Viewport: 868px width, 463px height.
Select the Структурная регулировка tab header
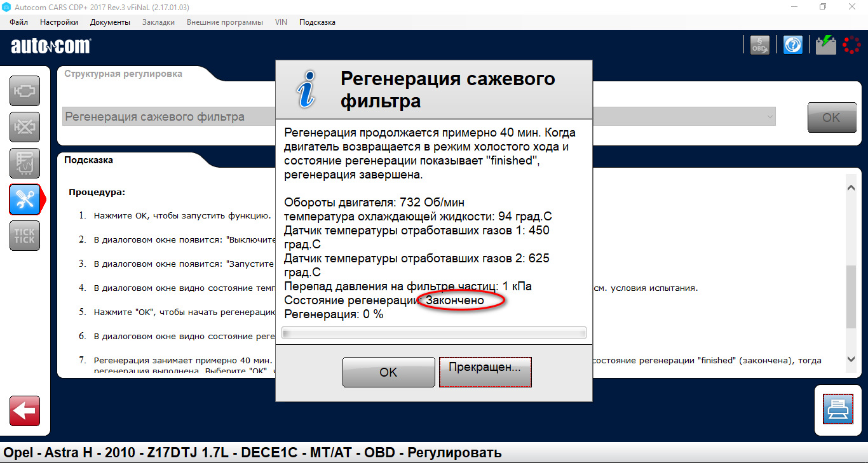click(123, 74)
